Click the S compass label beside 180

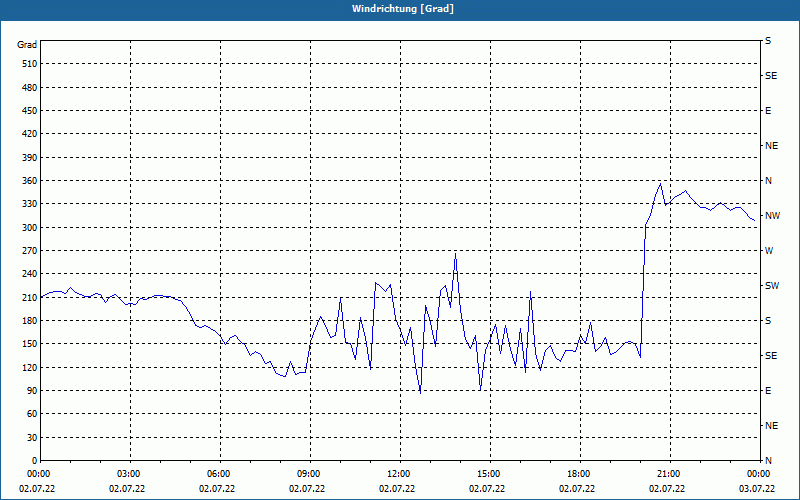point(768,321)
